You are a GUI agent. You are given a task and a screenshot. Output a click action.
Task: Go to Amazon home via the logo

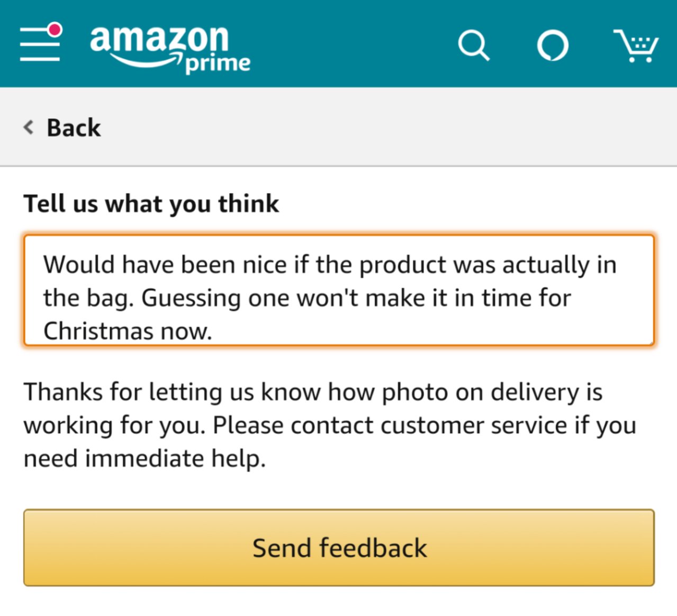point(170,48)
